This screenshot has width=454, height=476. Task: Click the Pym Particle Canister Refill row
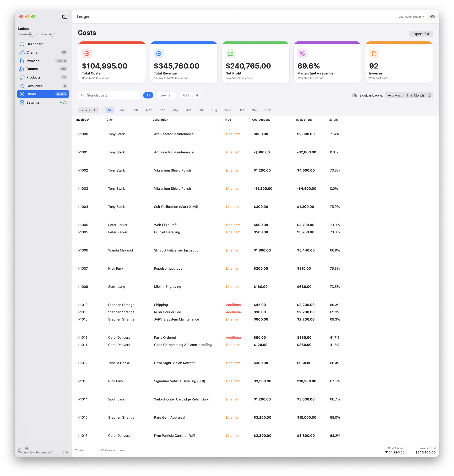tap(255, 436)
